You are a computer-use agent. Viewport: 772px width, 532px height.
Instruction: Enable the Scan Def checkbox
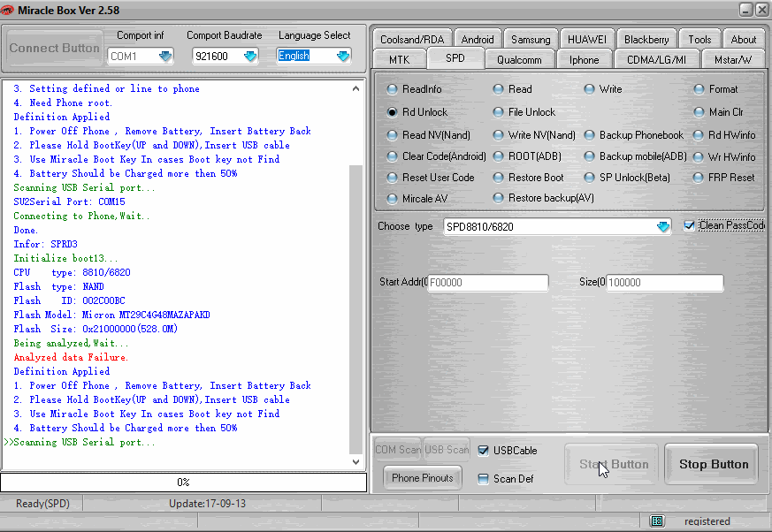(483, 479)
